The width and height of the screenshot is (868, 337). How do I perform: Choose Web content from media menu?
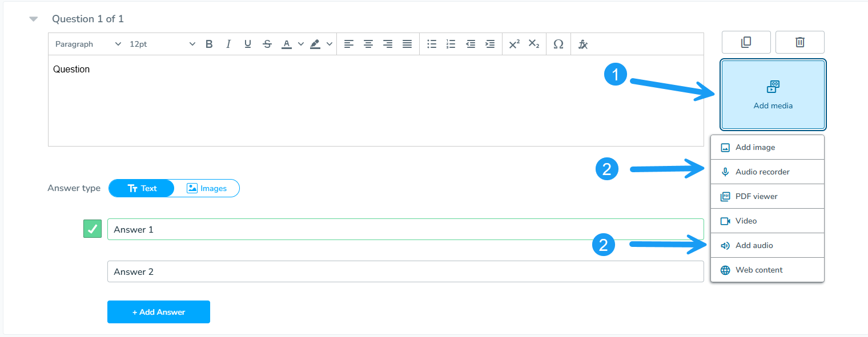click(767, 270)
